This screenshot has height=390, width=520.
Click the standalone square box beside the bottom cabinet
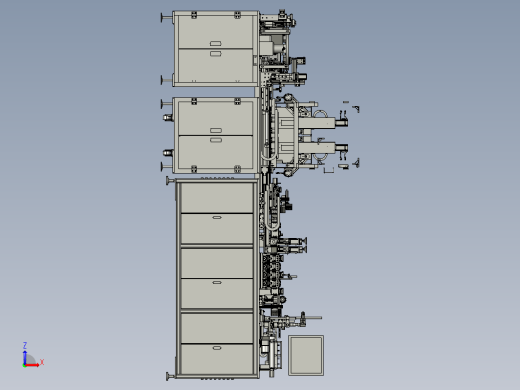click(306, 355)
